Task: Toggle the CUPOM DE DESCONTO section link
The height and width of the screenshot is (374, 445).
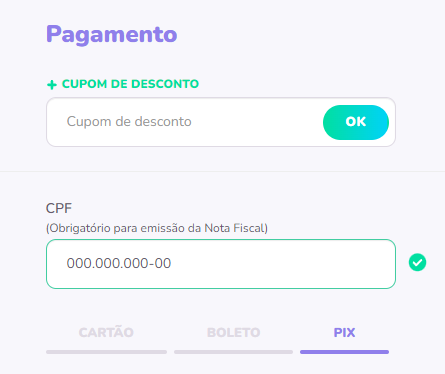Action: point(123,84)
